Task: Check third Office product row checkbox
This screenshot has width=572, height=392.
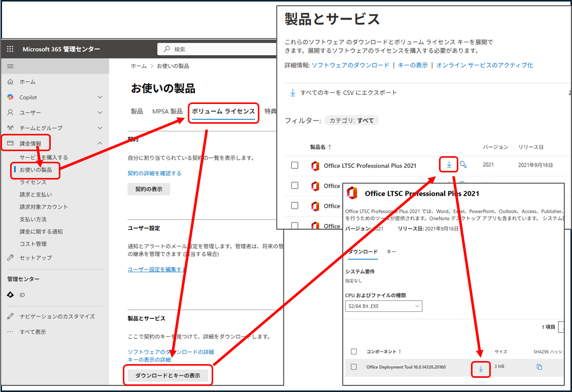Action: (295, 205)
